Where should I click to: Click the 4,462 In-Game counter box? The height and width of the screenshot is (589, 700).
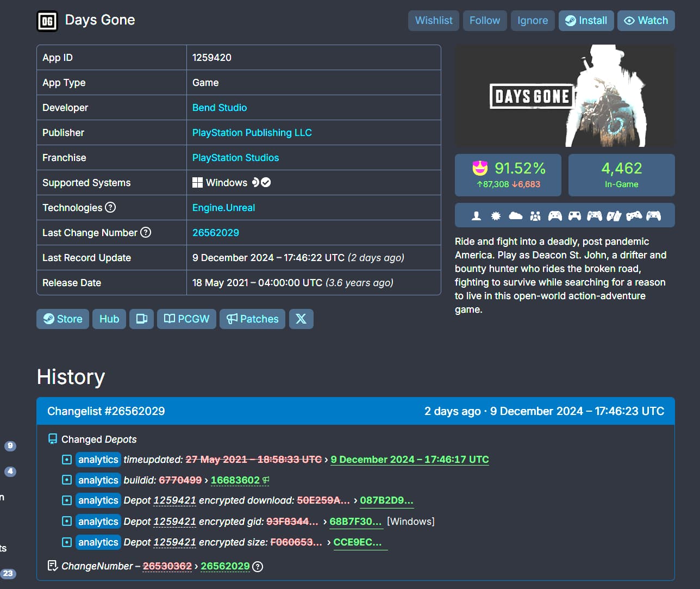tap(622, 175)
